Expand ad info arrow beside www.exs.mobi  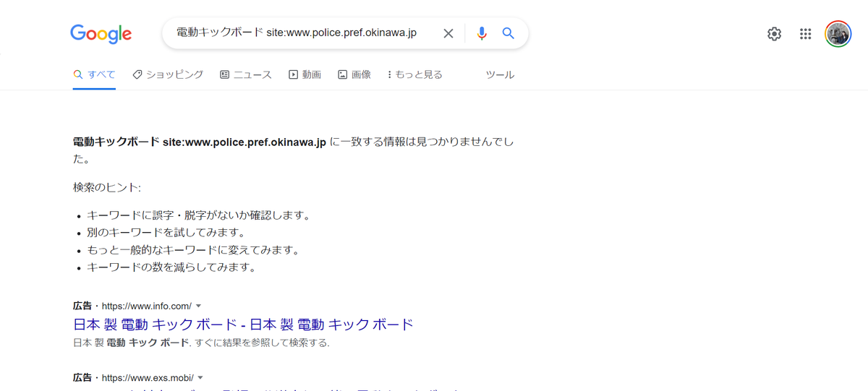coord(200,378)
